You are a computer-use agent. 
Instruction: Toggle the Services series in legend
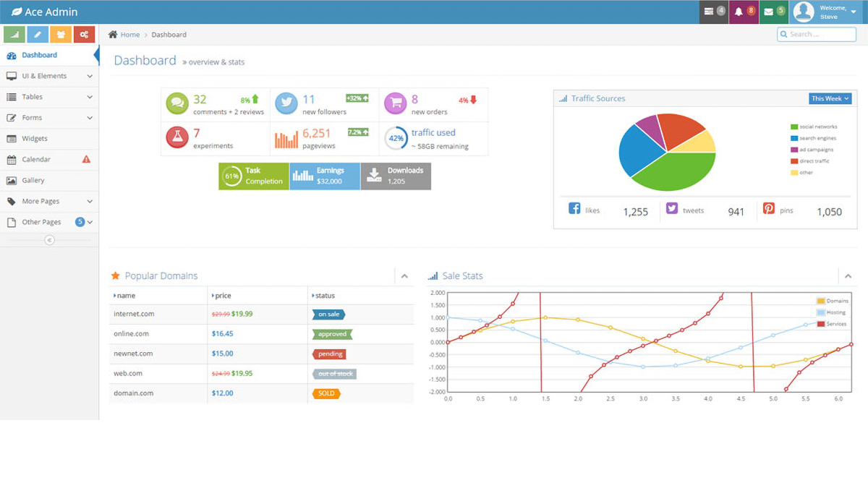(x=831, y=324)
